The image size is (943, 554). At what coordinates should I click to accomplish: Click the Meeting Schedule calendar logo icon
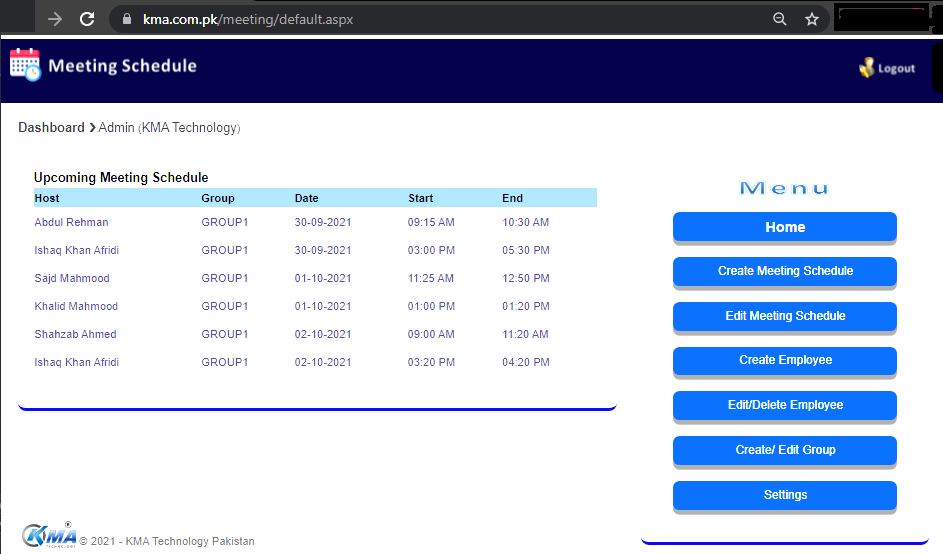point(25,65)
